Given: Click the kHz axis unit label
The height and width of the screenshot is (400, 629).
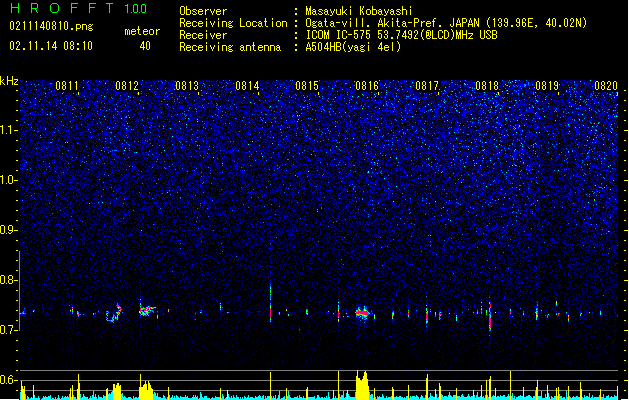Looking at the screenshot, I should pos(9,81).
